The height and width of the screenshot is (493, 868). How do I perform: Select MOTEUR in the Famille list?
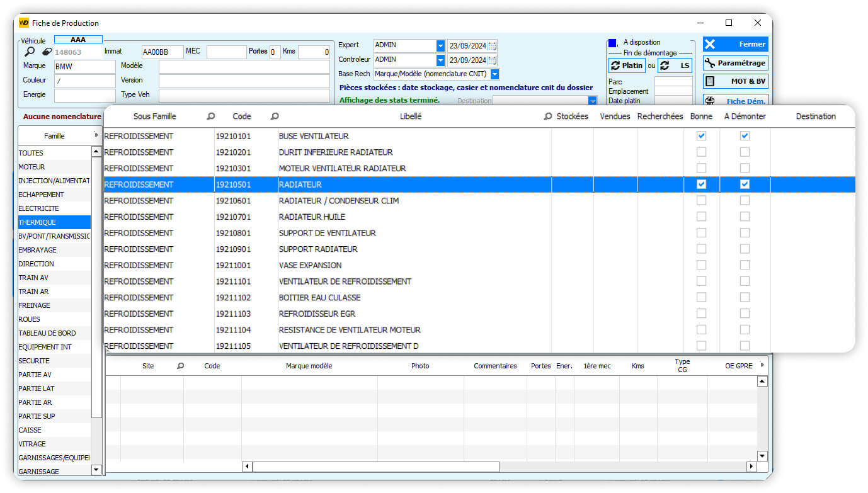point(55,167)
